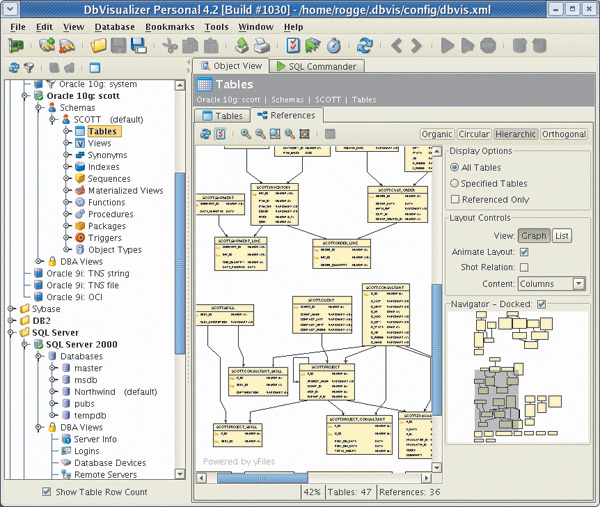Open the folder icon in main toolbar
This screenshot has width=600, height=507.
98,46
